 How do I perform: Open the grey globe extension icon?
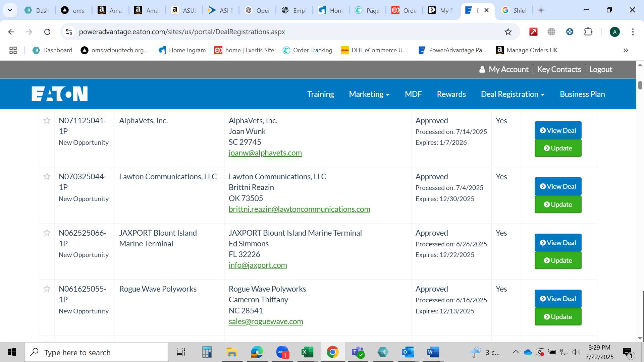click(551, 32)
